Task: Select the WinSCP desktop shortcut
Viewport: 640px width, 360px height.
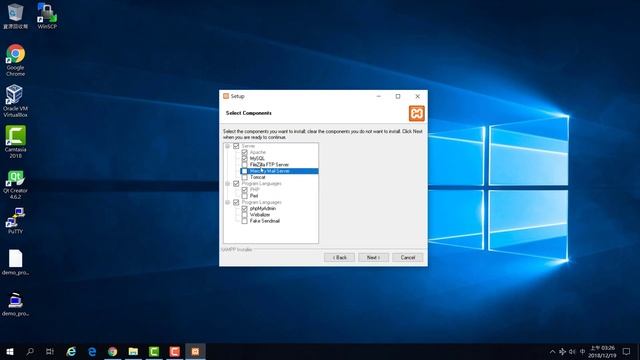Action: click(47, 16)
